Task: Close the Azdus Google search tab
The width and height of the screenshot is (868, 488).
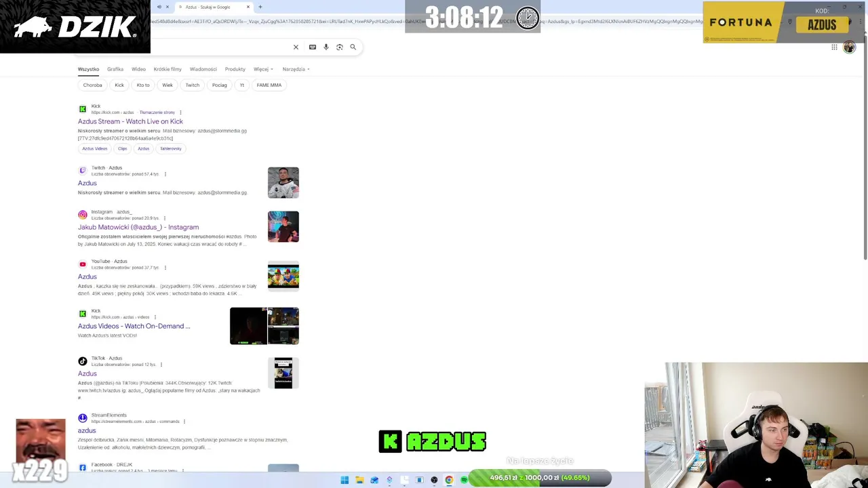Action: click(248, 7)
